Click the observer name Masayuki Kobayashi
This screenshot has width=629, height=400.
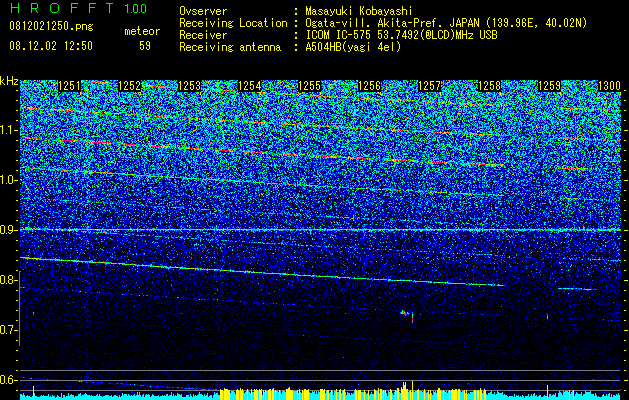pyautogui.click(x=358, y=11)
